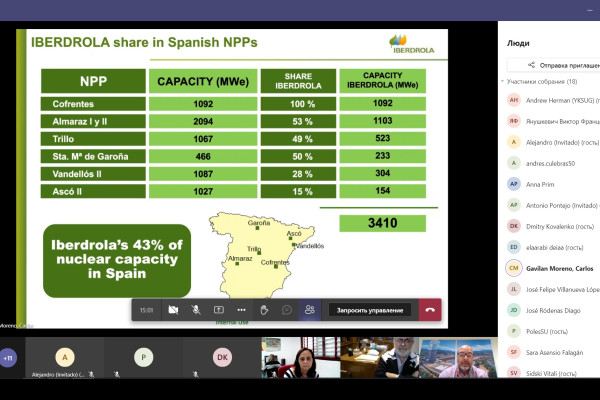Open the meeting chat icon
Viewport: 600px width, 400px height.
pyautogui.click(x=286, y=310)
